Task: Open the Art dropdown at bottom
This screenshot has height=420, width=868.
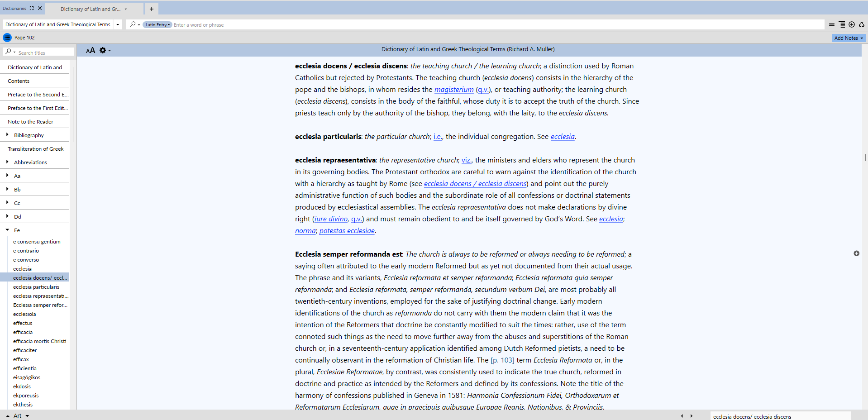Action: (x=27, y=416)
